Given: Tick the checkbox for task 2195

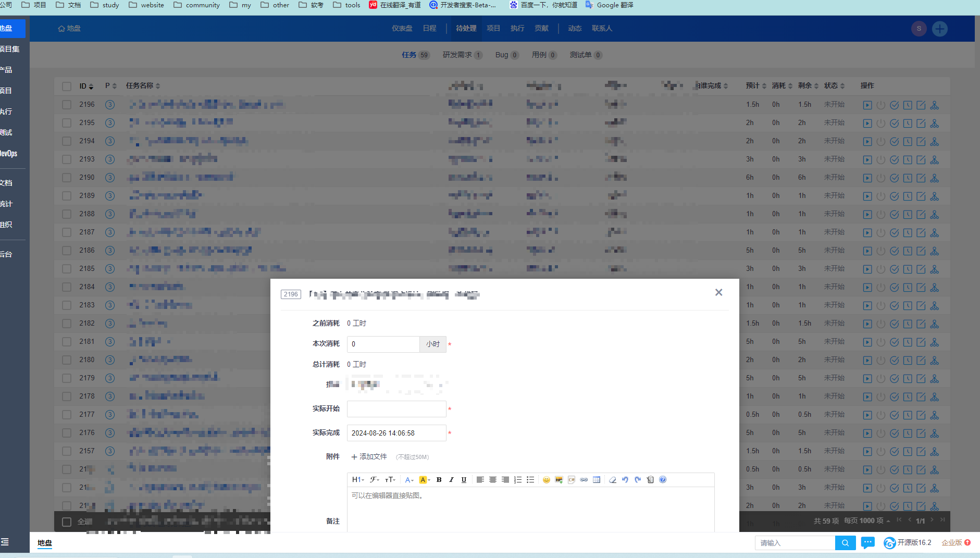Looking at the screenshot, I should click(x=67, y=123).
